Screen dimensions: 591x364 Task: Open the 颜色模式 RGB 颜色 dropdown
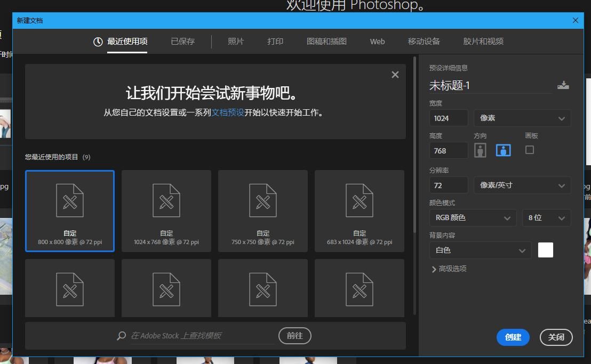[x=472, y=217]
